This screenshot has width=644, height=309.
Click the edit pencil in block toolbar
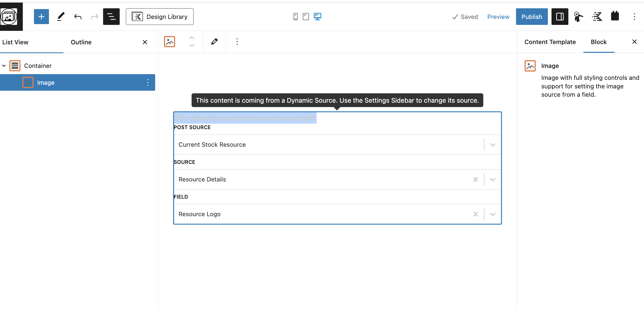coord(214,42)
